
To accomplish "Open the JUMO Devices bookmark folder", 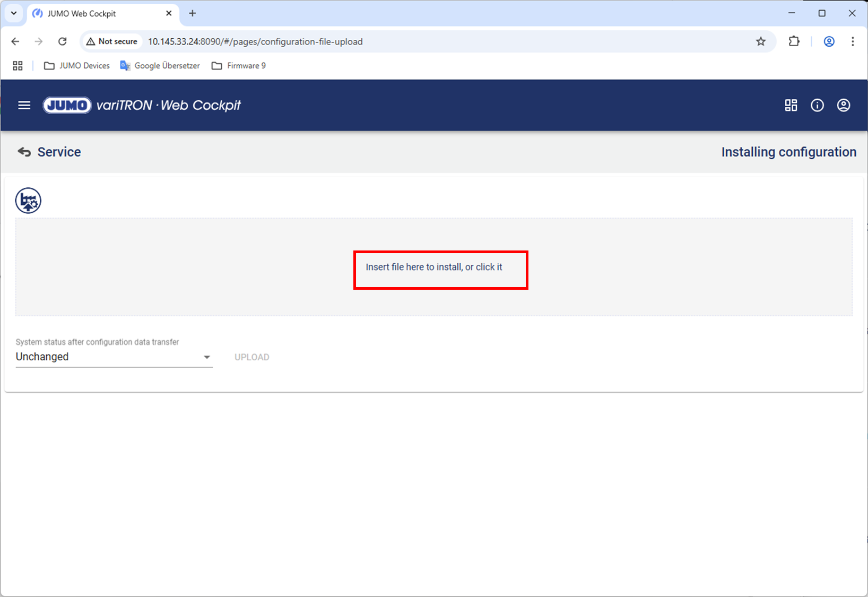I will [x=77, y=66].
